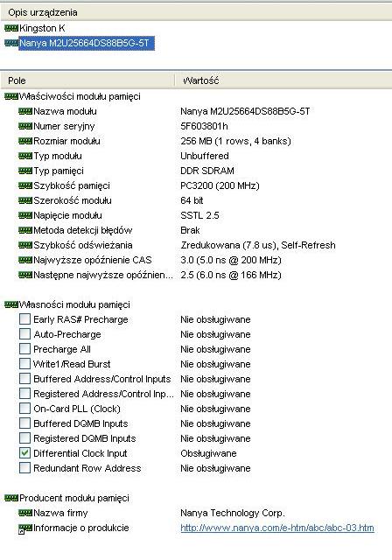Toggle On-Card PLL (Clock) checkbox
Viewport: 392px width, 560px height.
pos(24,409)
